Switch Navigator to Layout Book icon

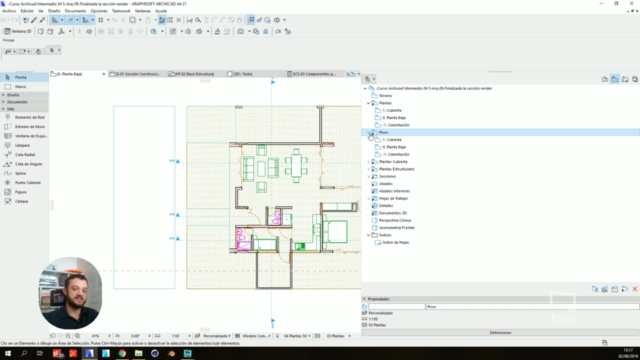(x=625, y=79)
